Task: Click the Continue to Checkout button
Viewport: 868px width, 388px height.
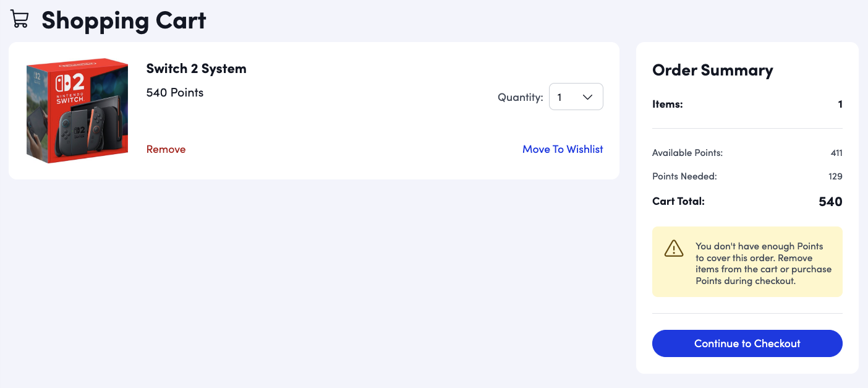Action: tap(747, 343)
